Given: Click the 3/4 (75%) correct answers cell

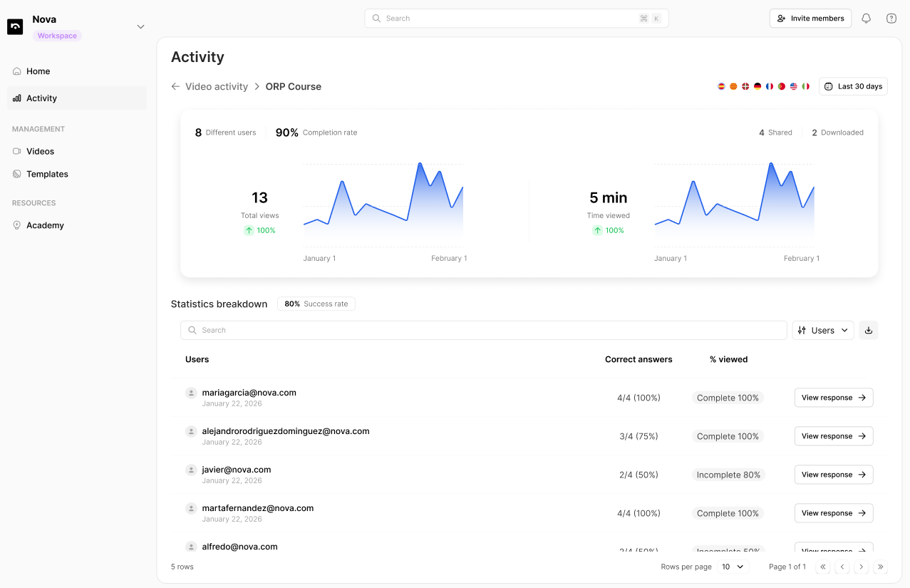Looking at the screenshot, I should tap(638, 436).
